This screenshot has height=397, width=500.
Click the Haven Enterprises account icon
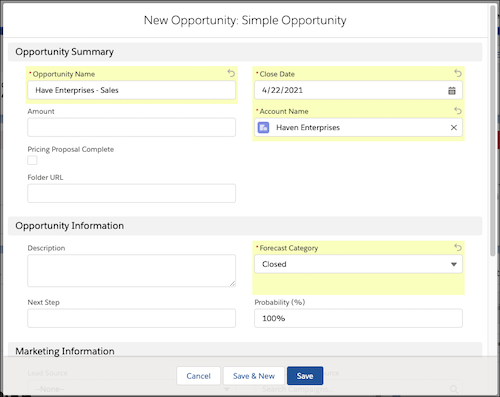(x=263, y=127)
